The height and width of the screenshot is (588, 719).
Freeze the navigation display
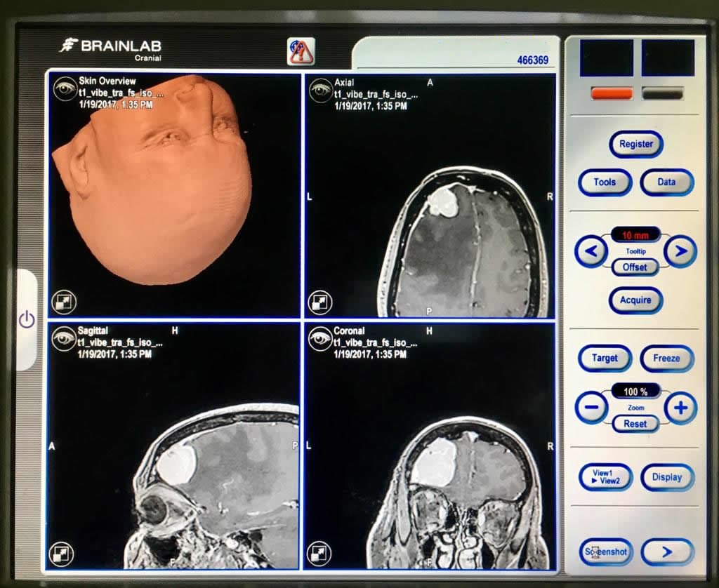[x=666, y=358]
